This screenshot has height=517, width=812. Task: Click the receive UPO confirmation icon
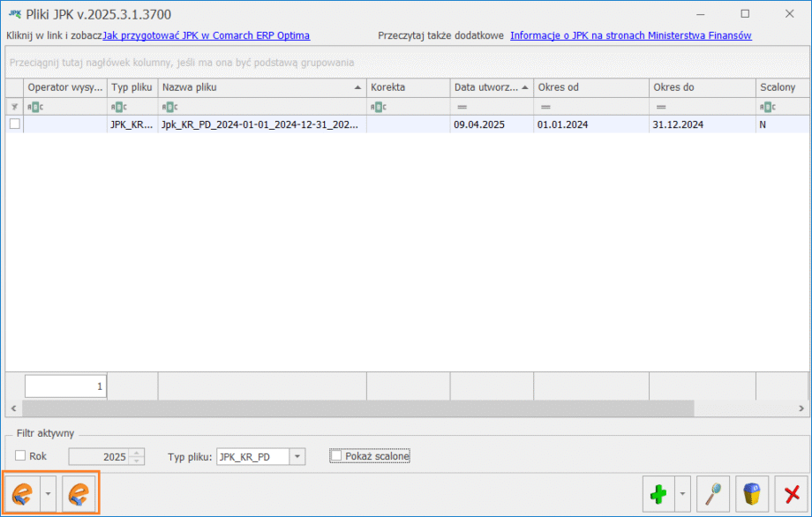[79, 494]
